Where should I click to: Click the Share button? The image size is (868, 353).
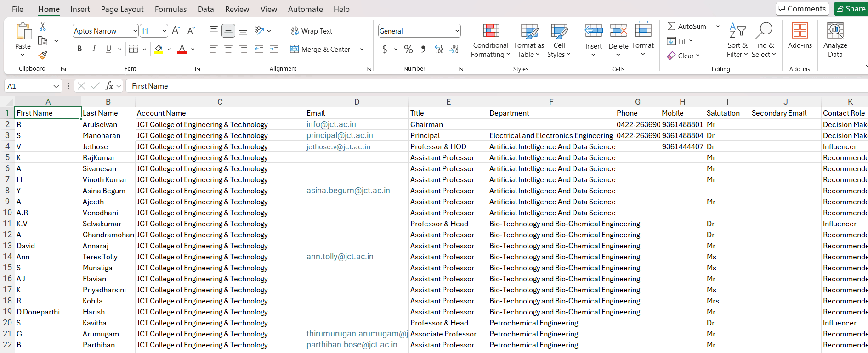[x=851, y=9]
